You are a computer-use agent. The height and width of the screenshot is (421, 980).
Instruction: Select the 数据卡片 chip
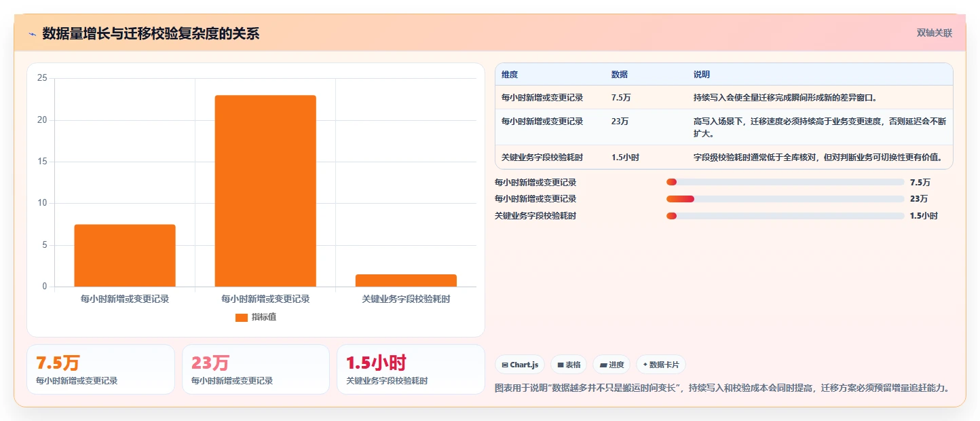tap(661, 365)
